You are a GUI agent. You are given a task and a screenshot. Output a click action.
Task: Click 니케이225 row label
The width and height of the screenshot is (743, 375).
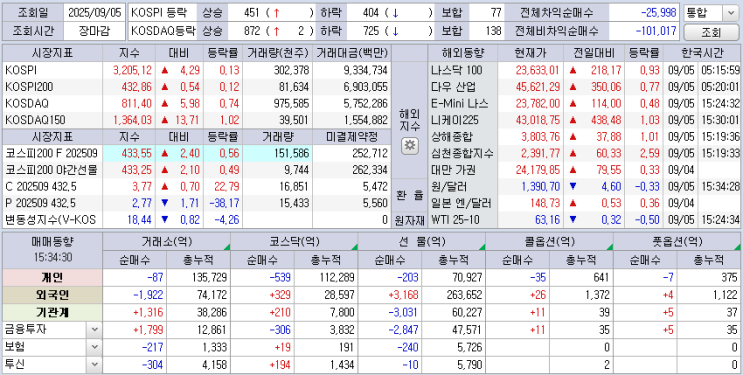point(455,120)
